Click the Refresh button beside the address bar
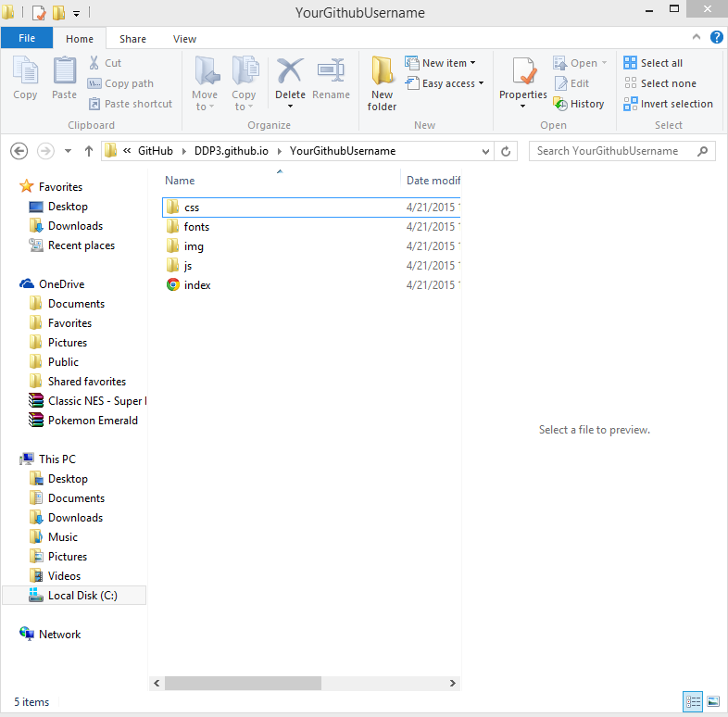 506,151
